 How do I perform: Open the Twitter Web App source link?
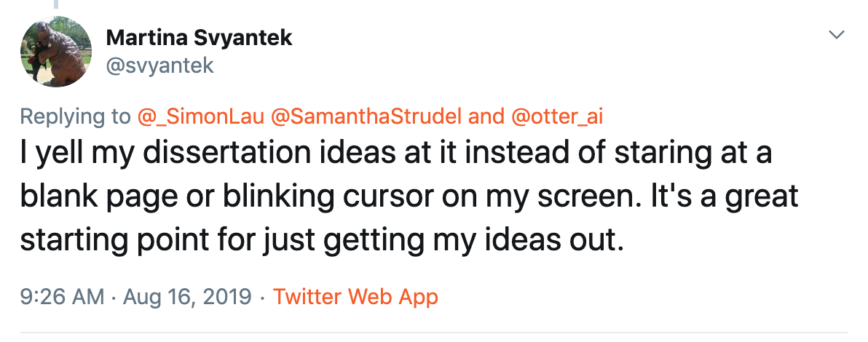(355, 298)
